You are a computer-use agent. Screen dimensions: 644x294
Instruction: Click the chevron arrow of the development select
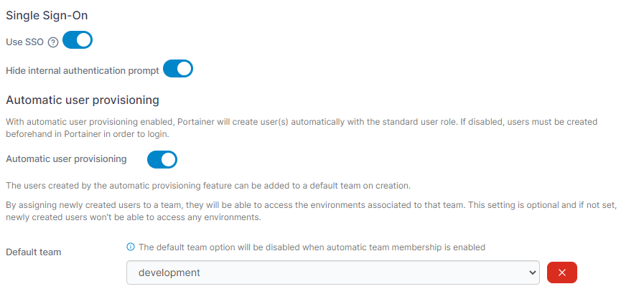coord(532,272)
